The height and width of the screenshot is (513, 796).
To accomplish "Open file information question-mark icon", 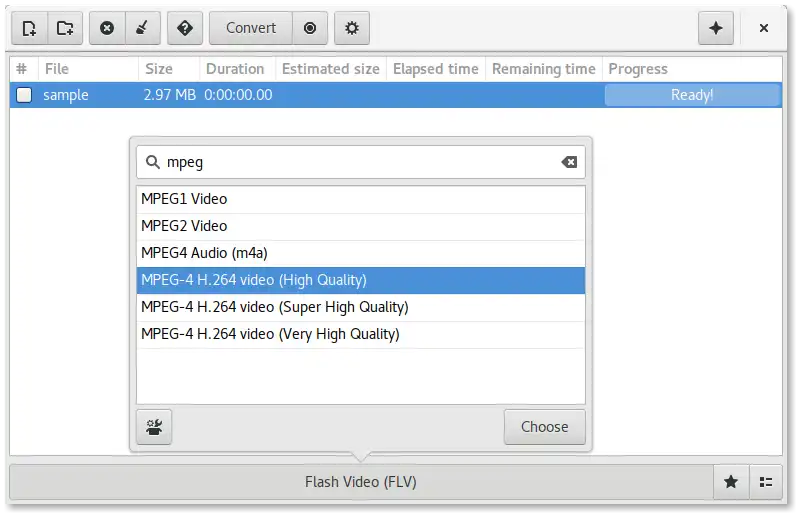I will (x=185, y=28).
